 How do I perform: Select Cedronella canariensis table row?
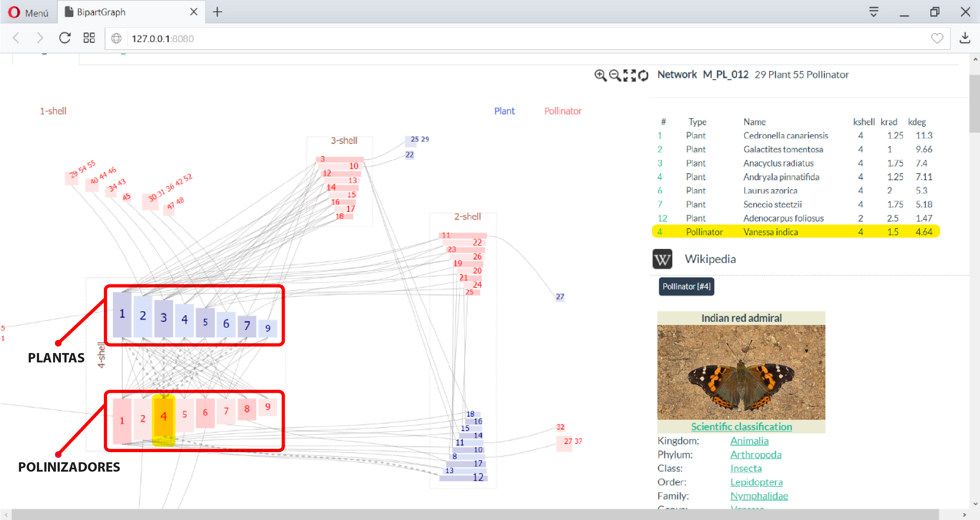[x=785, y=135]
